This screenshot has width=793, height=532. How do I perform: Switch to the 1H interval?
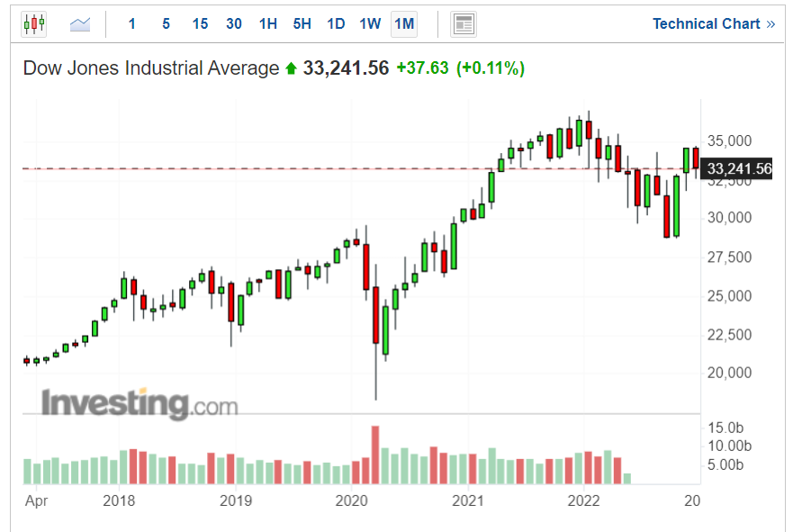tap(267, 24)
